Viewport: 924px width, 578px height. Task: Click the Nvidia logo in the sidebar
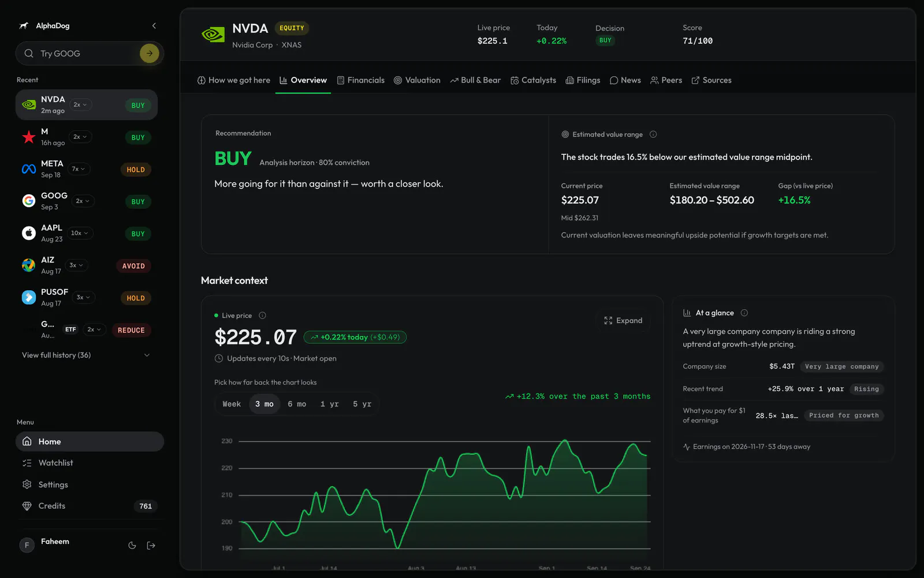tap(29, 105)
